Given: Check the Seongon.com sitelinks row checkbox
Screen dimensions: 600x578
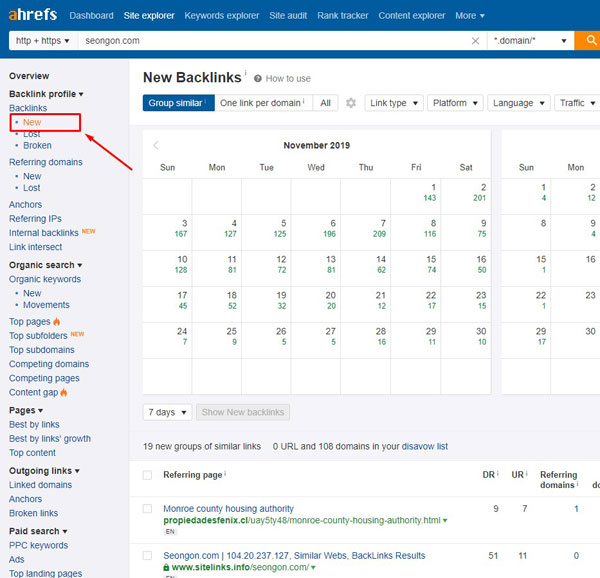Looking at the screenshot, I should click(x=147, y=555).
